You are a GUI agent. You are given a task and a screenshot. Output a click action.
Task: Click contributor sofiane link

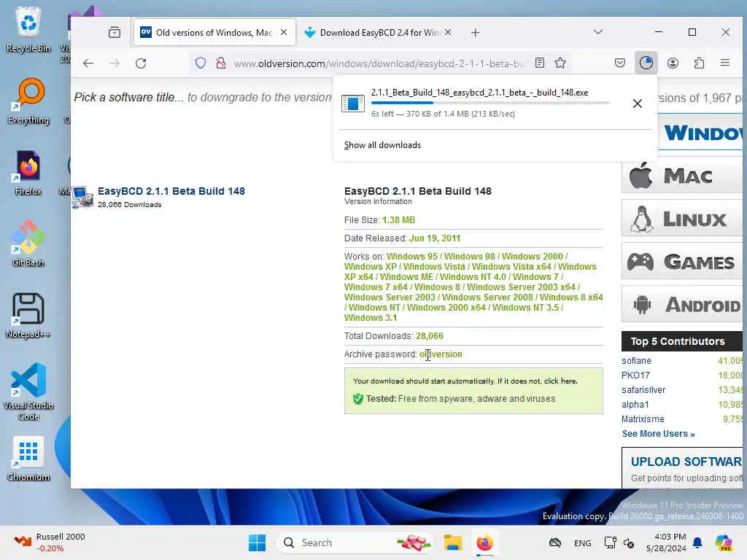click(636, 361)
